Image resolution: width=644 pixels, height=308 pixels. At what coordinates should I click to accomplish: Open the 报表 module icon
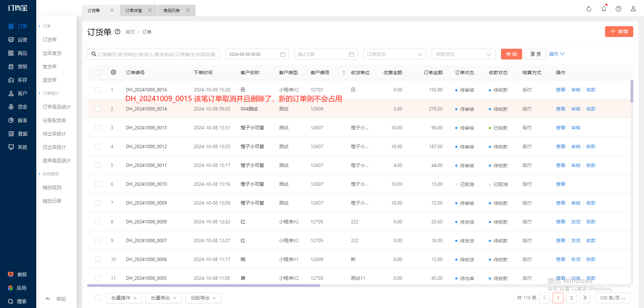11,120
